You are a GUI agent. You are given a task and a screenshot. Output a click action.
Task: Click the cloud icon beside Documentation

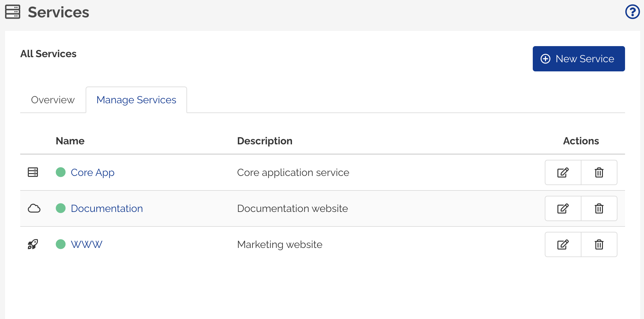[x=34, y=208]
